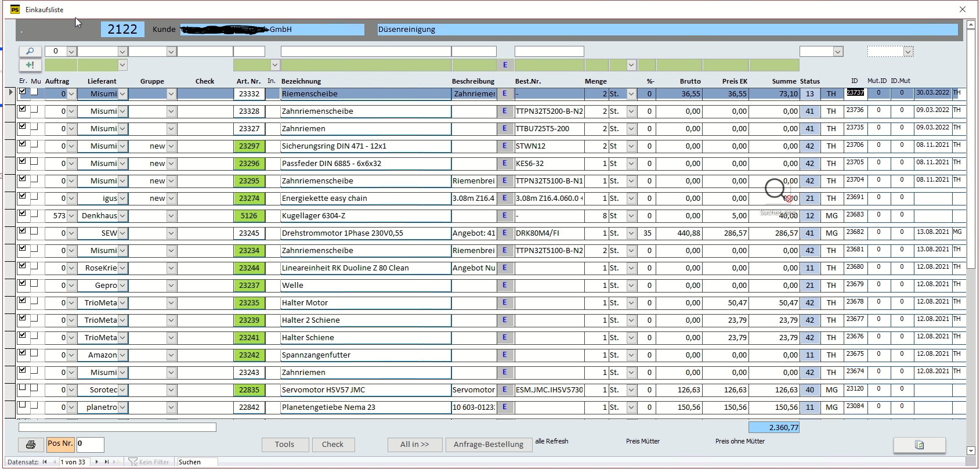Click the Check button
Image resolution: width=980 pixels, height=469 pixels.
point(332,445)
